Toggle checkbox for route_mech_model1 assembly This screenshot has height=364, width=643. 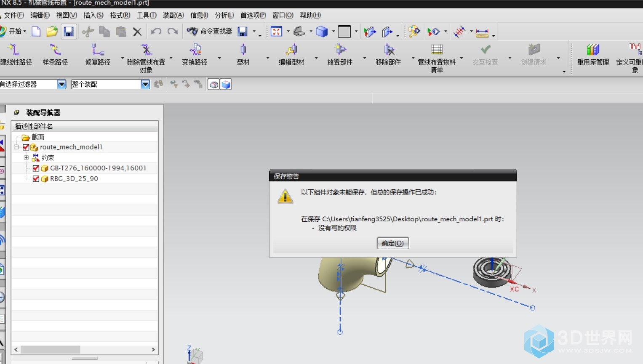tap(26, 147)
